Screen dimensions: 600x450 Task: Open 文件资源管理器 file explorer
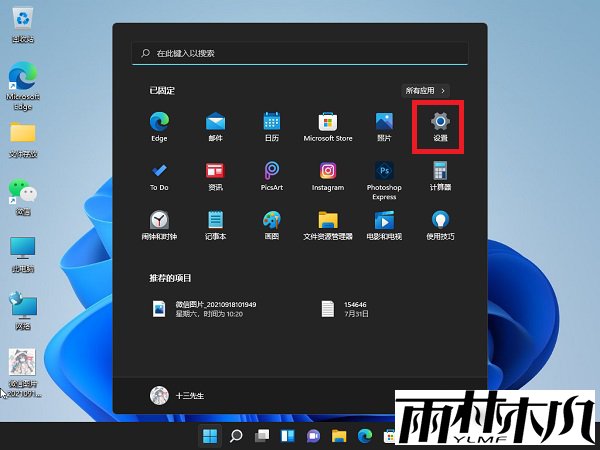328,225
